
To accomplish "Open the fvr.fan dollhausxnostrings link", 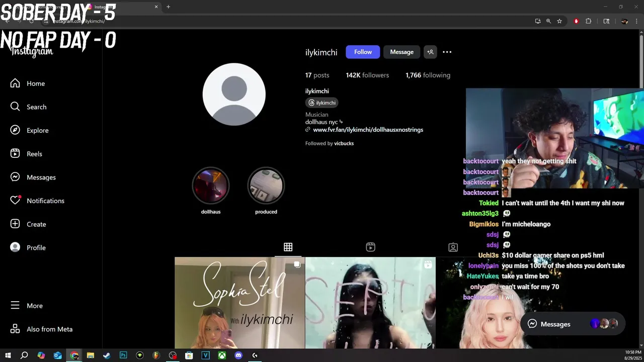I will [368, 129].
